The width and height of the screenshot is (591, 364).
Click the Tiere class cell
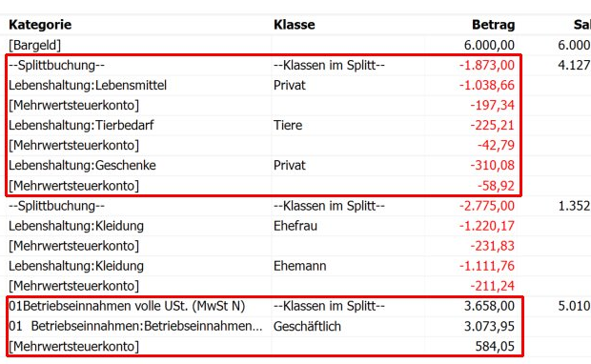point(288,126)
